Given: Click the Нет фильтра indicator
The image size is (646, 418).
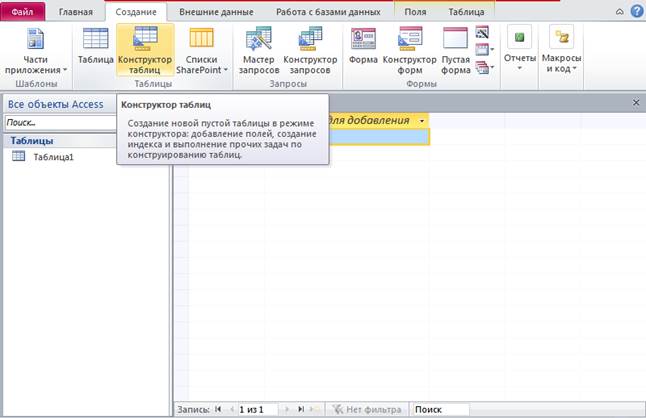Looking at the screenshot, I should pos(367,409).
